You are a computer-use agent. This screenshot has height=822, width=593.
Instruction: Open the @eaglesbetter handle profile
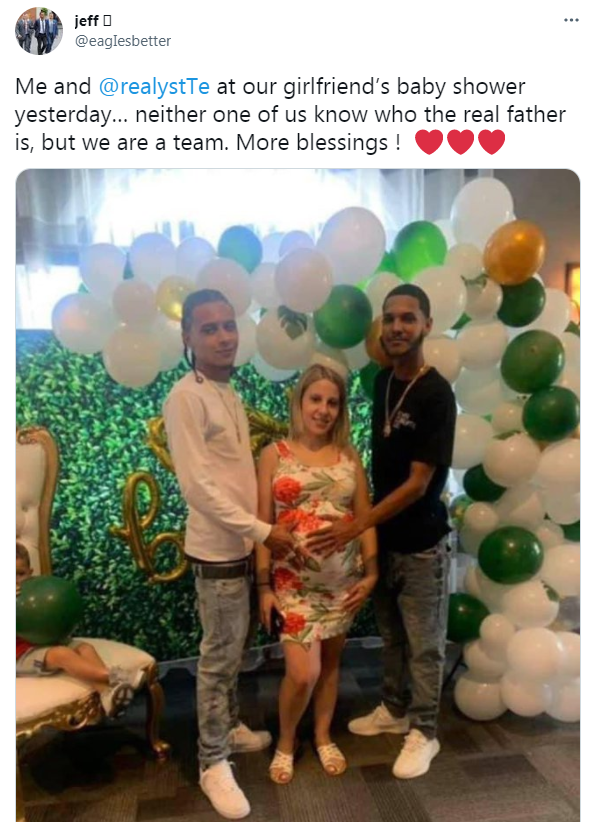[123, 41]
